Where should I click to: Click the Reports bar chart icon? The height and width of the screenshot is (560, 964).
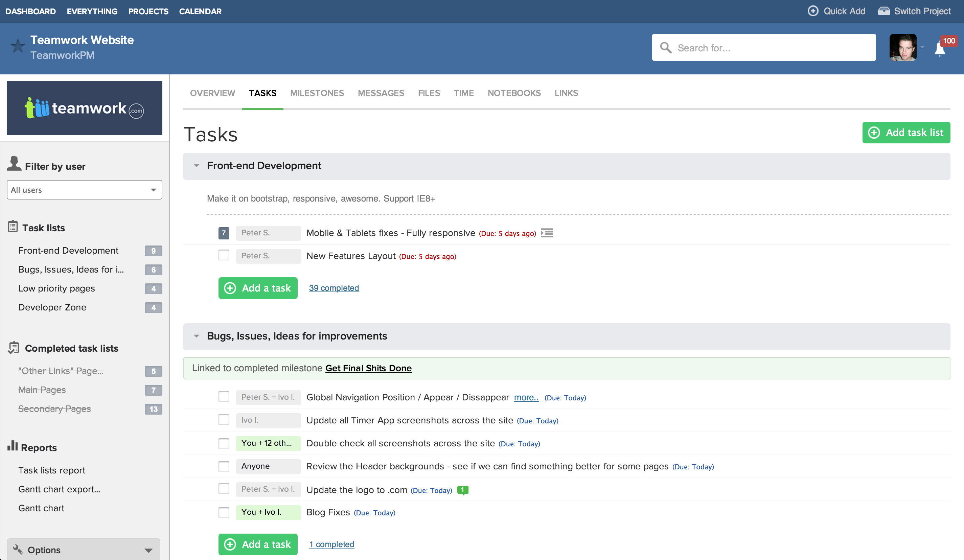(x=13, y=446)
